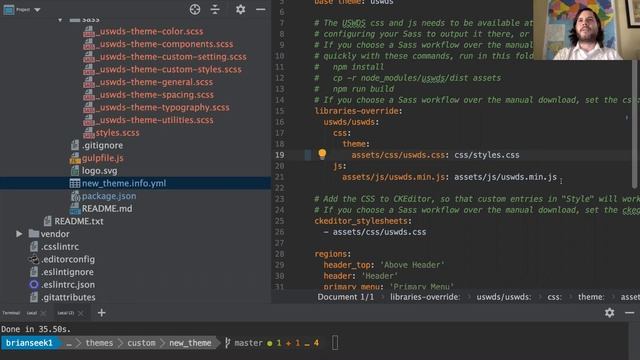Image resolution: width=640 pixels, height=360 pixels.
Task: Open README.txt file
Action: pyautogui.click(x=79, y=221)
